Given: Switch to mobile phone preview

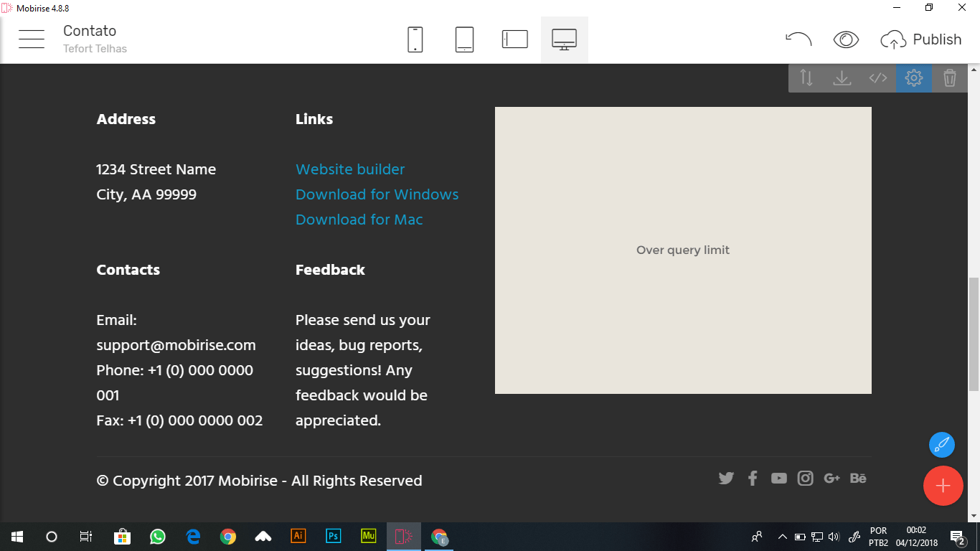Looking at the screenshot, I should tap(415, 39).
